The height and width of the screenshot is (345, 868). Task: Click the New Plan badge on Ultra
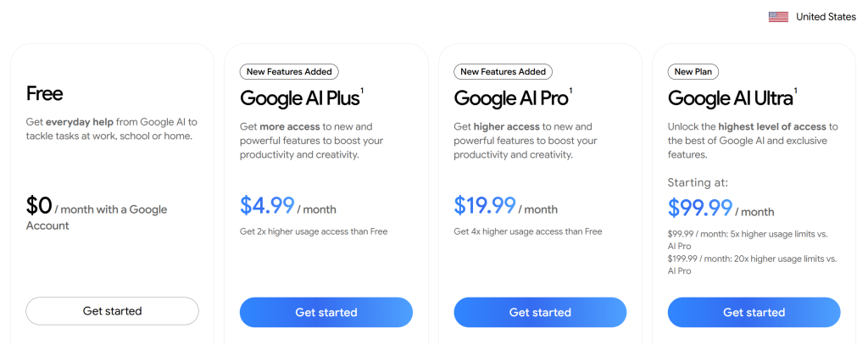click(693, 71)
